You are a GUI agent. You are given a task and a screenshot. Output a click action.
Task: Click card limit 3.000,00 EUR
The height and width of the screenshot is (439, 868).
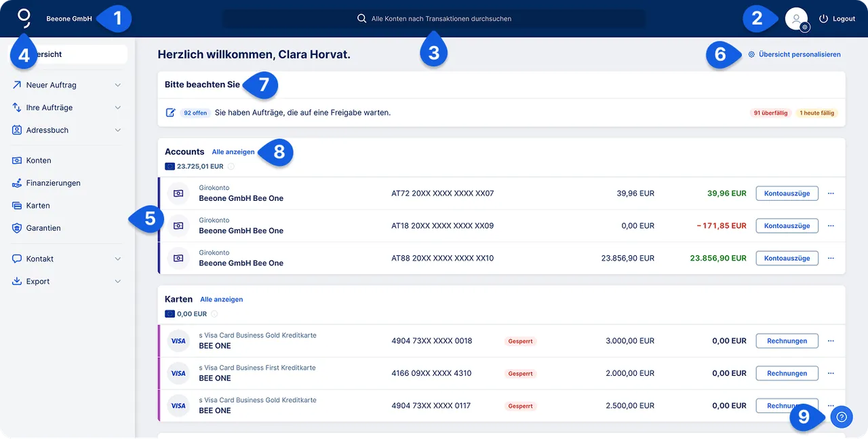click(x=630, y=341)
